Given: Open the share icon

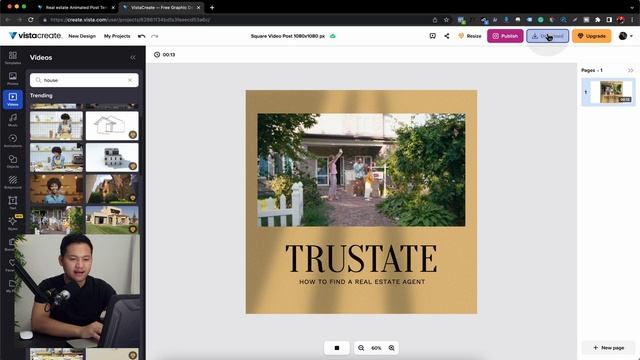Looking at the screenshot, I should [447, 36].
